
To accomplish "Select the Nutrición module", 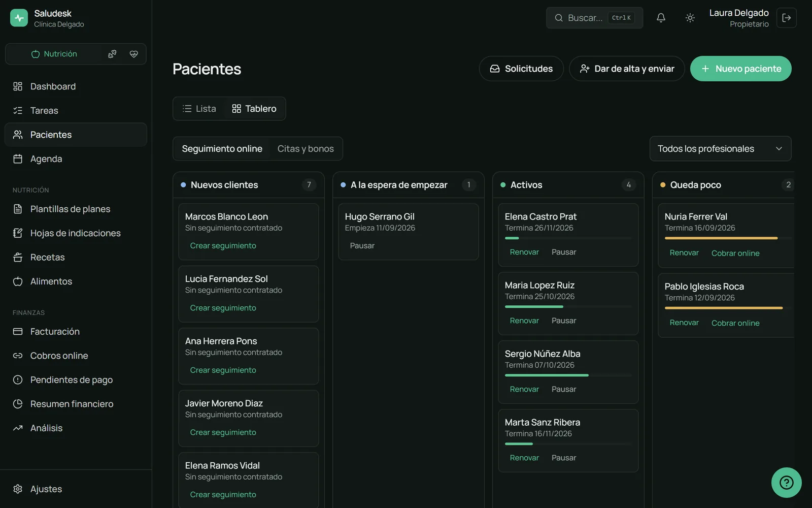I will tap(54, 54).
